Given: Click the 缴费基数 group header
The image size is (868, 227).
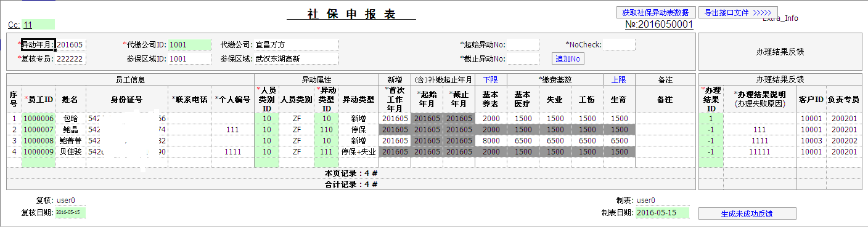Looking at the screenshot, I should coord(555,80).
